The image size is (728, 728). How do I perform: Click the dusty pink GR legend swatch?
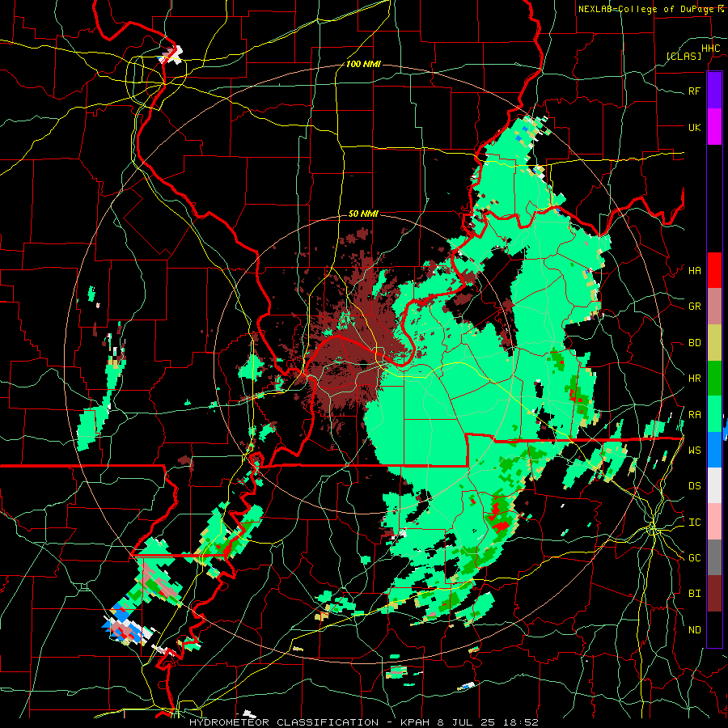pos(714,307)
